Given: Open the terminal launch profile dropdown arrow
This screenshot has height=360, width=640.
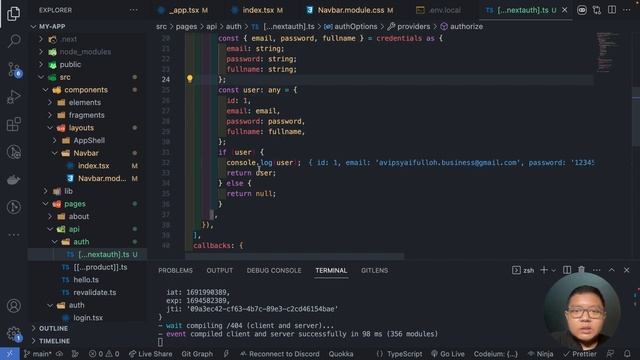Looking at the screenshot, I should coord(553,270).
